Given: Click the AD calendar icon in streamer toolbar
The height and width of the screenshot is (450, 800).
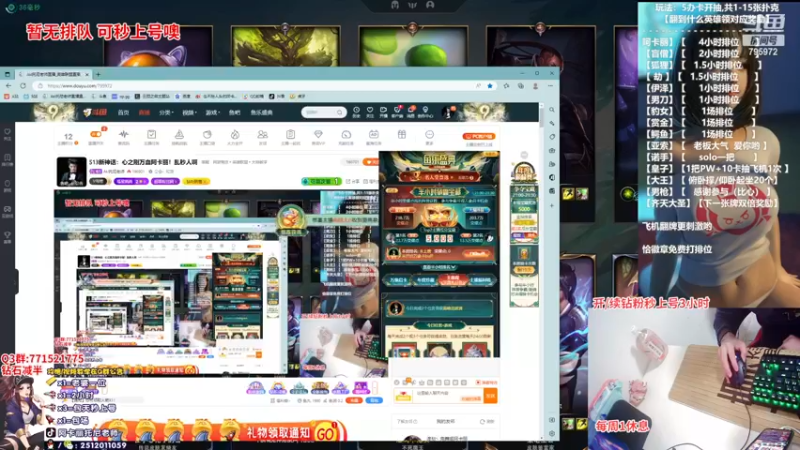Looking at the screenshot, I should 373,136.
